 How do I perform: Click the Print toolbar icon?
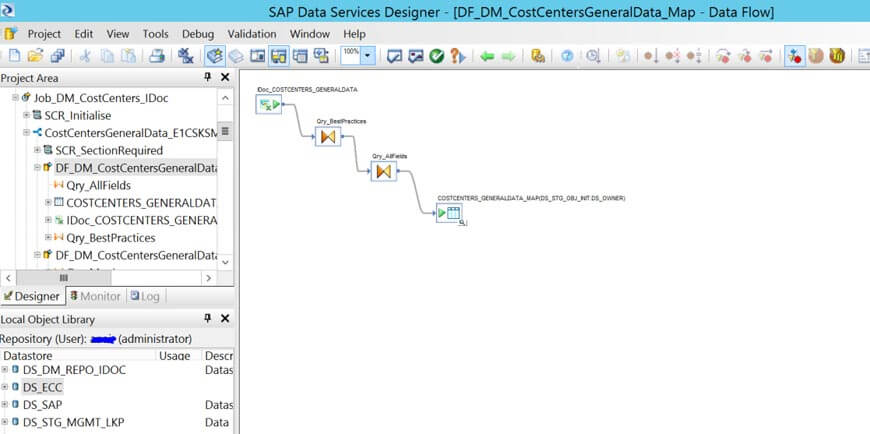(x=158, y=56)
